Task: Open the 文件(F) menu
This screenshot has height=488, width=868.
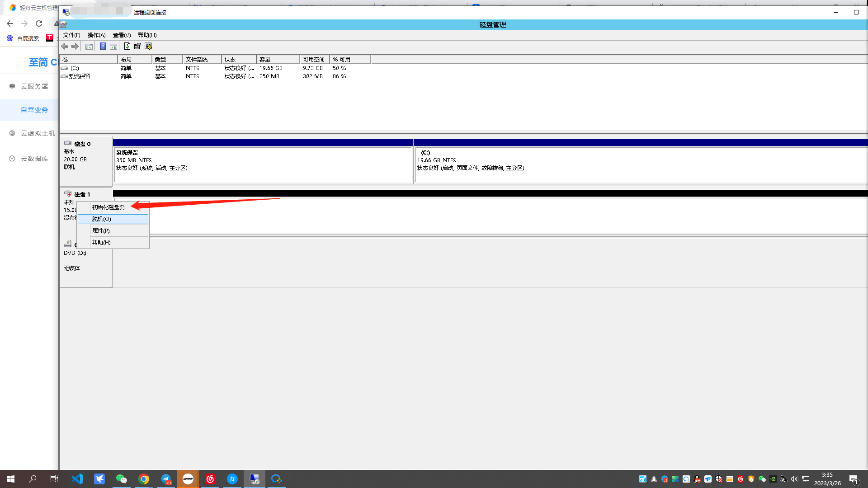Action: [x=71, y=35]
